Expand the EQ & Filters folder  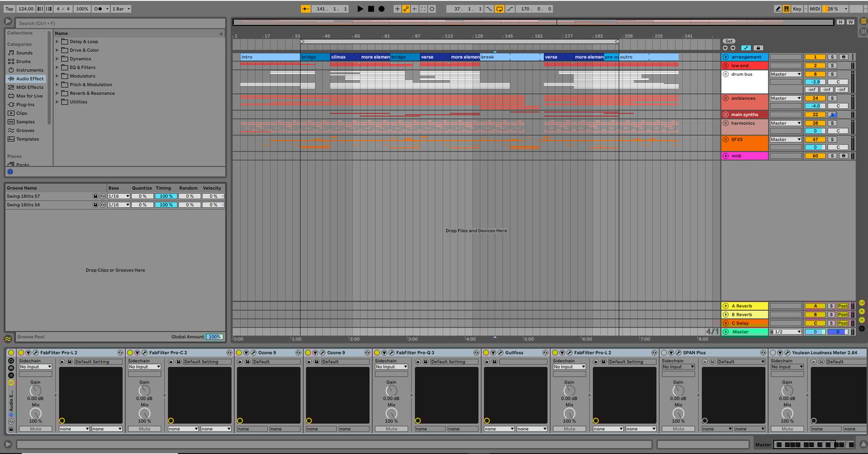click(57, 67)
